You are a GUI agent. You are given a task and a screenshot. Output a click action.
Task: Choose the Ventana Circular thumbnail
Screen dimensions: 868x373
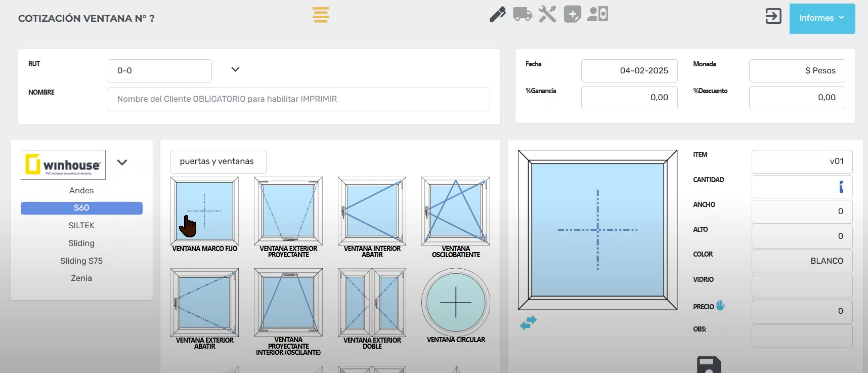(x=456, y=303)
